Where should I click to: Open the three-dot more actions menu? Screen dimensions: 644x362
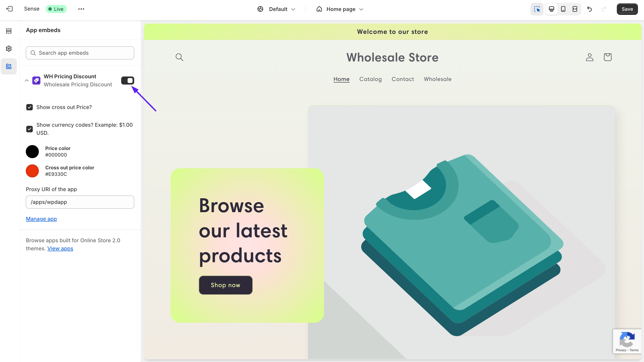point(81,9)
